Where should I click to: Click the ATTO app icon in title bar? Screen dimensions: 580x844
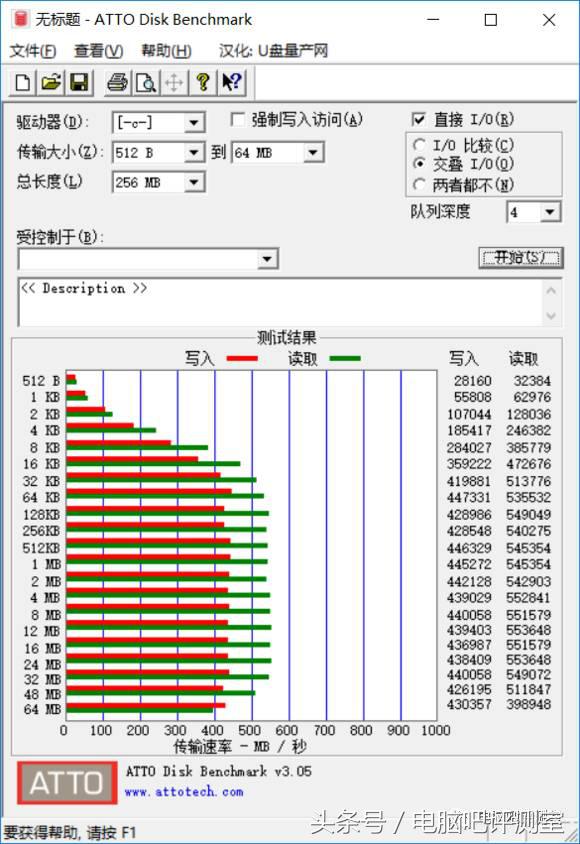[20, 19]
